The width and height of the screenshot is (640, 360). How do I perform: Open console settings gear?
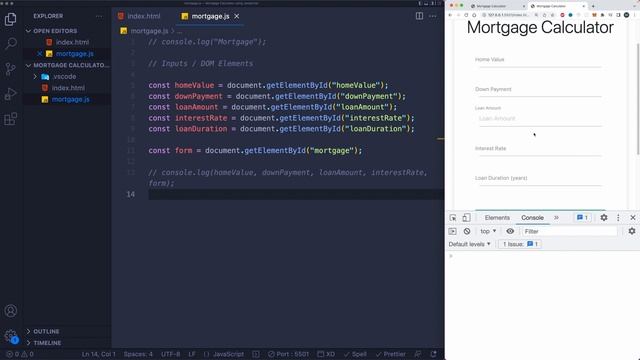(x=632, y=231)
